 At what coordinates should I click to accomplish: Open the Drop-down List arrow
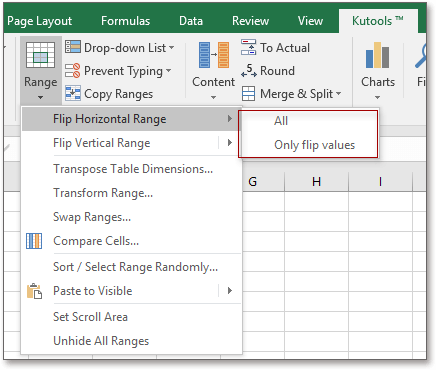click(171, 48)
